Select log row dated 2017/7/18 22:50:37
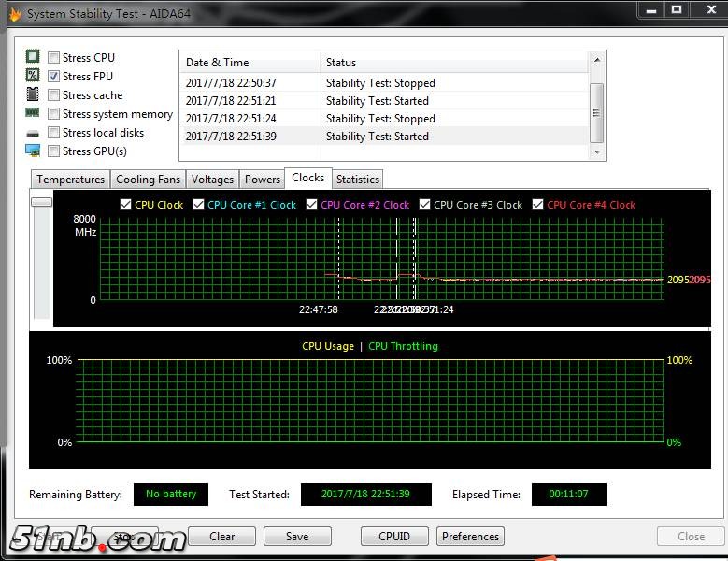The width and height of the screenshot is (728, 561). coord(384,82)
